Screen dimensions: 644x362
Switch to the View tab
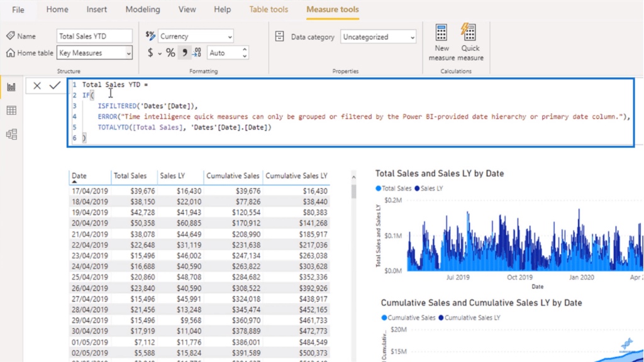click(187, 9)
